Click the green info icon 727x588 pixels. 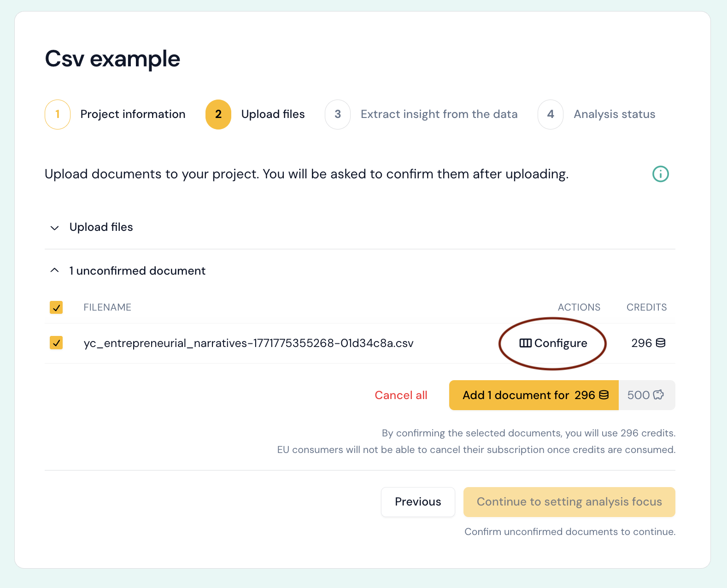(x=660, y=174)
